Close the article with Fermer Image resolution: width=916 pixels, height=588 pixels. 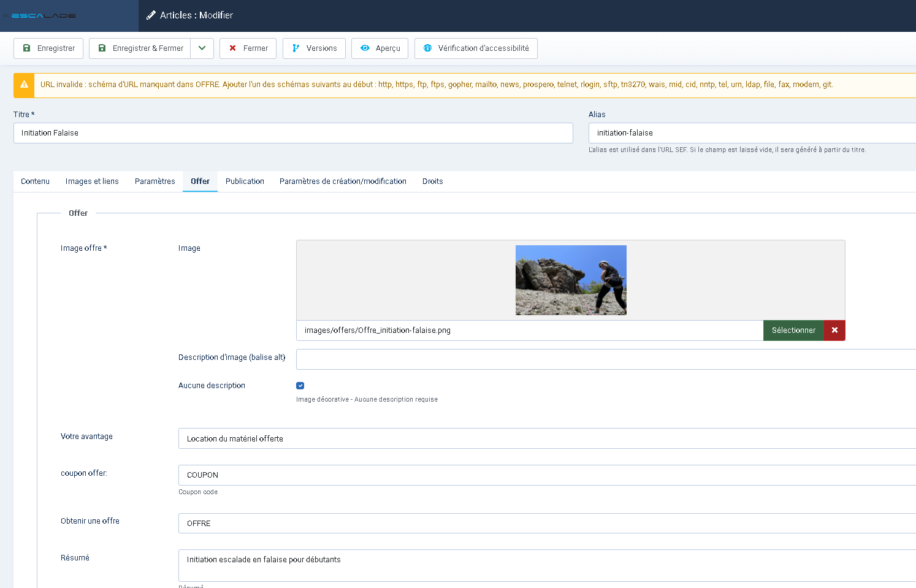click(x=248, y=48)
